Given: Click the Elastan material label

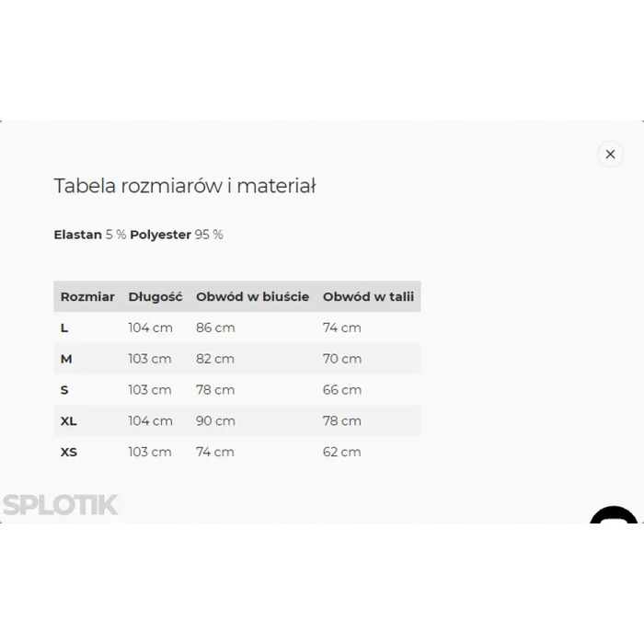Looking at the screenshot, I should click(77, 235).
